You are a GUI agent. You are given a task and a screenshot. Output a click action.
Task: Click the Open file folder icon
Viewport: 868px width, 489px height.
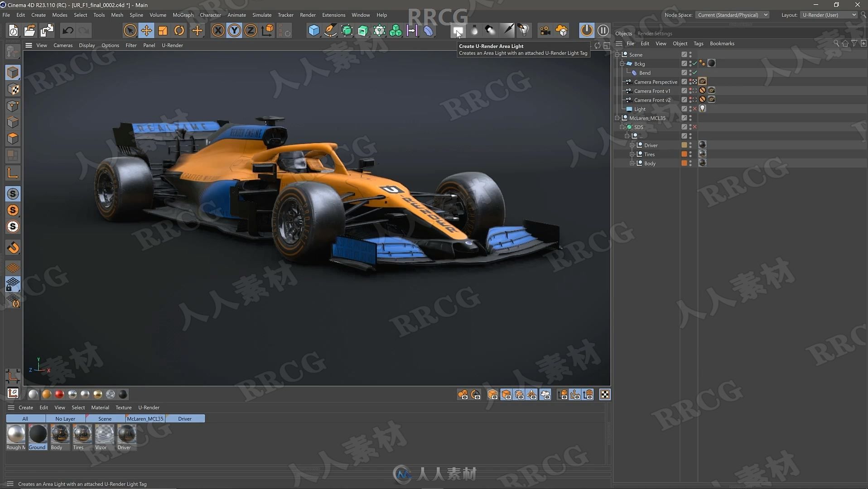(29, 31)
